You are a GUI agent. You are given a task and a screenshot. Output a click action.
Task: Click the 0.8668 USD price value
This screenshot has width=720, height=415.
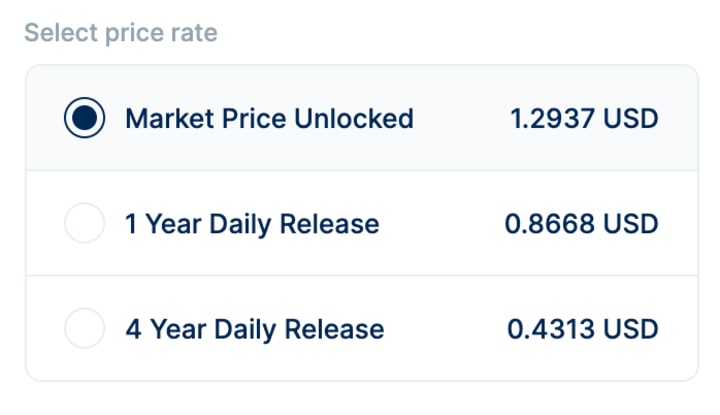(x=581, y=224)
